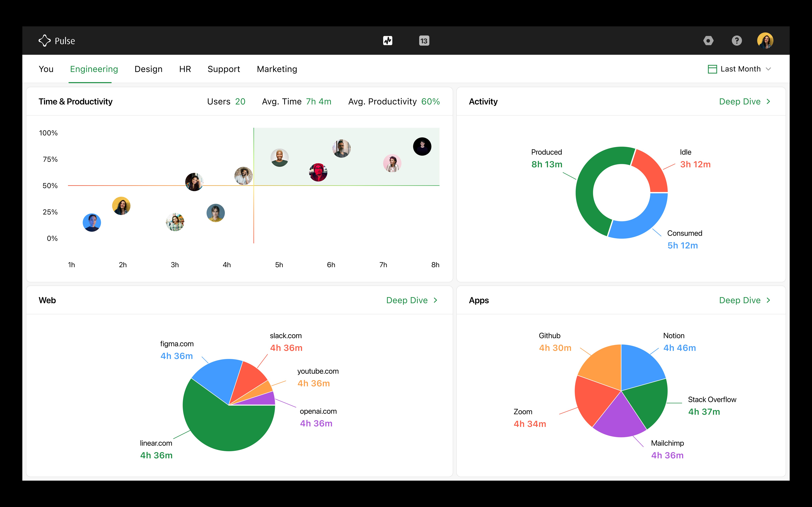Click the calendar icon beside Last Month

[x=712, y=69]
